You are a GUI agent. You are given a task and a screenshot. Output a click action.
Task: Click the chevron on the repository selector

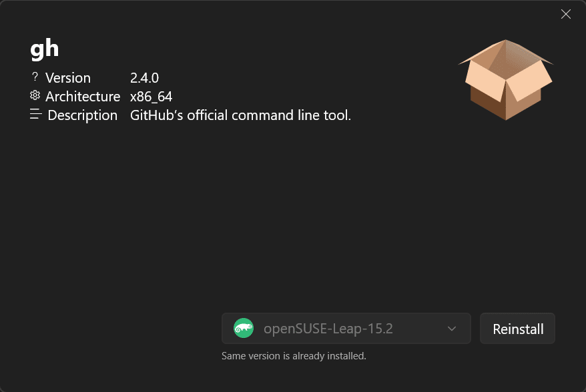pos(451,328)
